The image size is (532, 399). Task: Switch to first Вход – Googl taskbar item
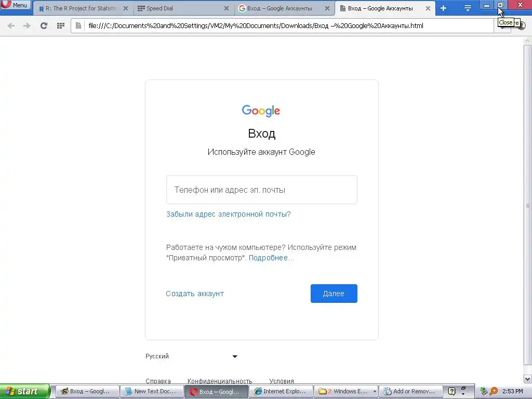tap(87, 391)
